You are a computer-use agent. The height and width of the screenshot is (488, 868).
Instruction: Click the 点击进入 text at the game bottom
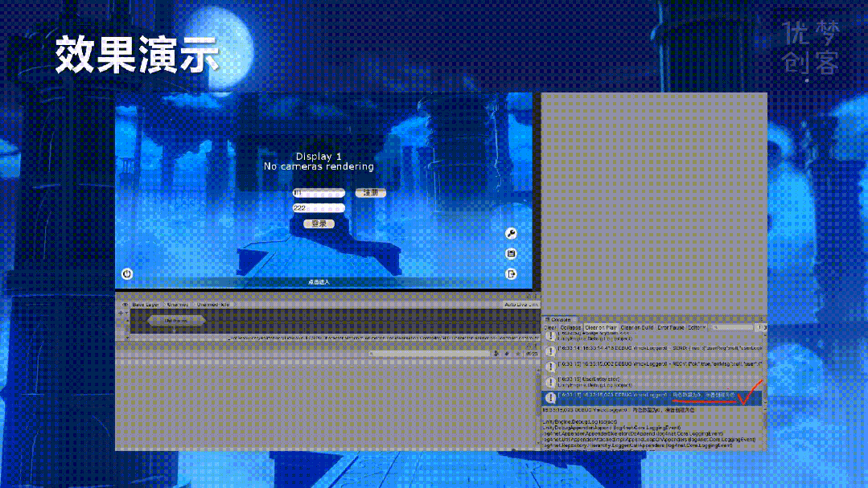coord(319,282)
